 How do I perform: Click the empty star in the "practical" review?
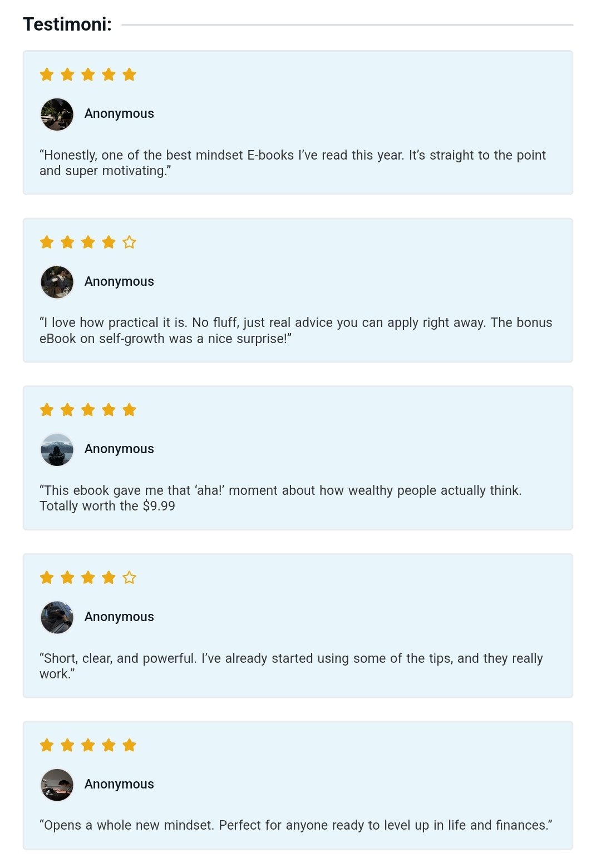click(x=129, y=242)
